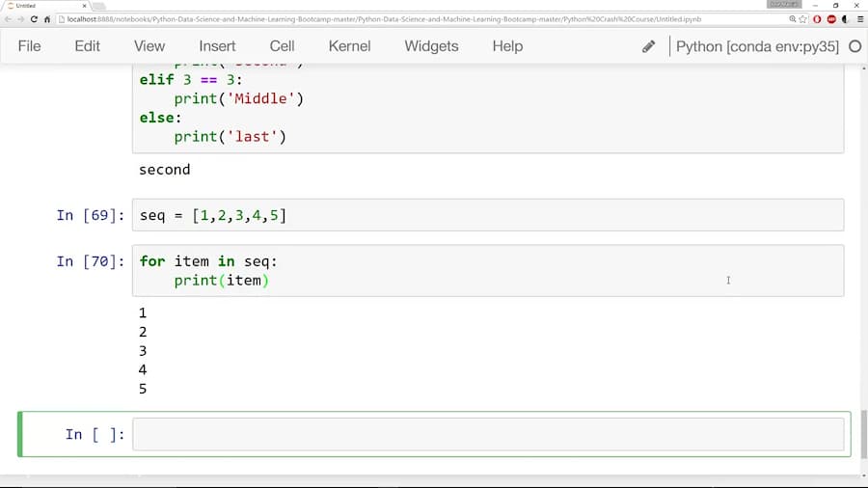Click output line showing 1
868x488 pixels.
pos(143,313)
